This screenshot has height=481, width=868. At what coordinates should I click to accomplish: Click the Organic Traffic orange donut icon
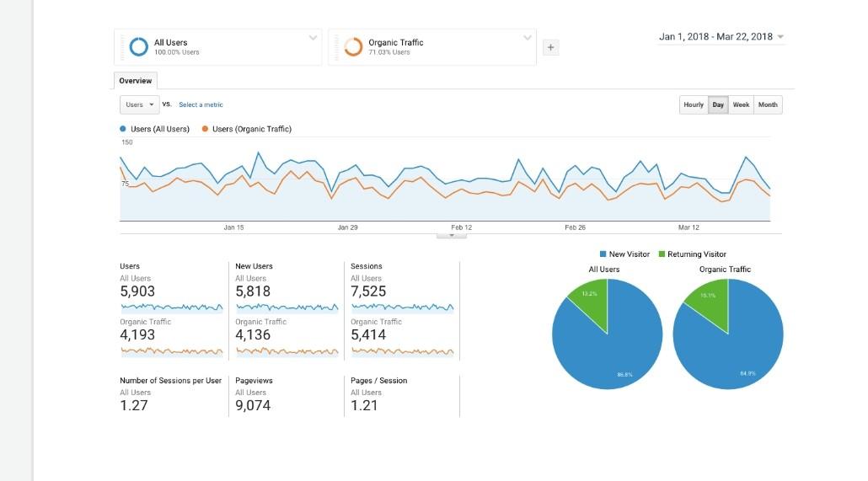point(353,47)
